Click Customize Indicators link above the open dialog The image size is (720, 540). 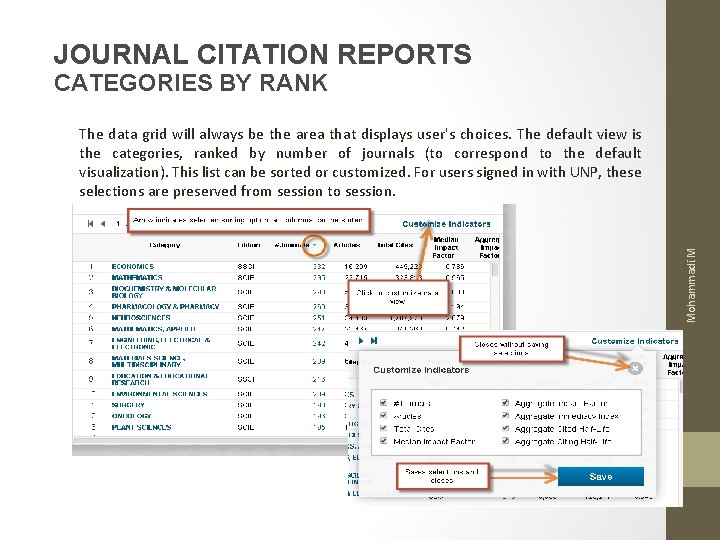[x=635, y=341]
